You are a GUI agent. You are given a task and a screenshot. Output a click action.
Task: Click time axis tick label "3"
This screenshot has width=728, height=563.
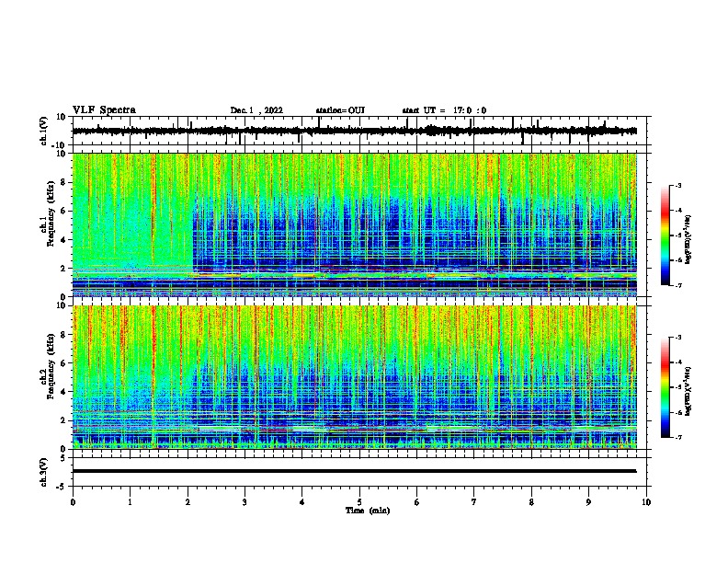click(245, 502)
